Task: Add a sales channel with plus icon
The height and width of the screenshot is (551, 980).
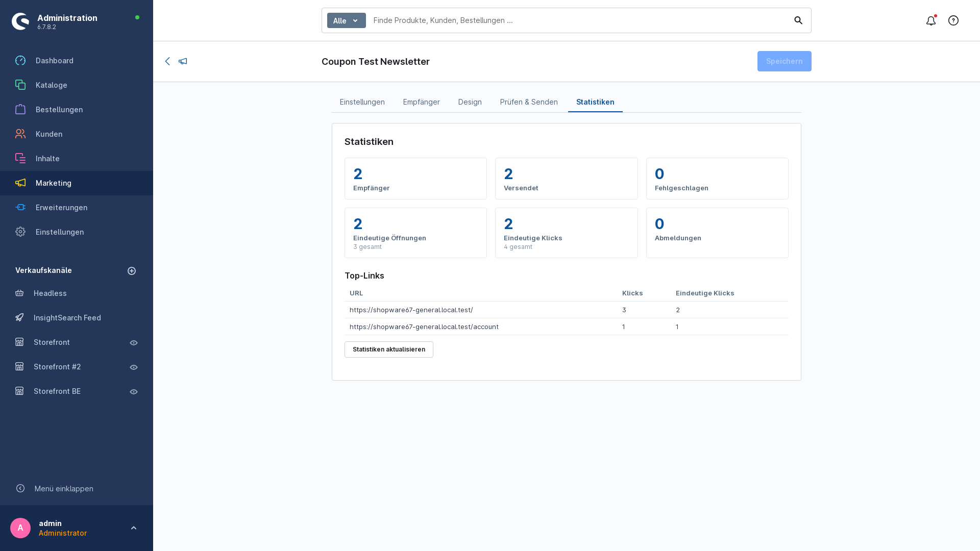Action: [132, 271]
